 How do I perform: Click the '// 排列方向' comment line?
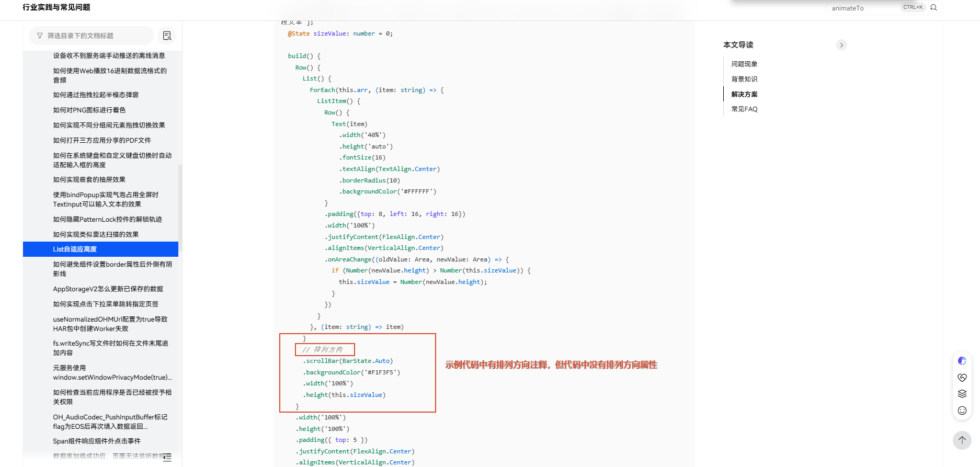click(323, 349)
